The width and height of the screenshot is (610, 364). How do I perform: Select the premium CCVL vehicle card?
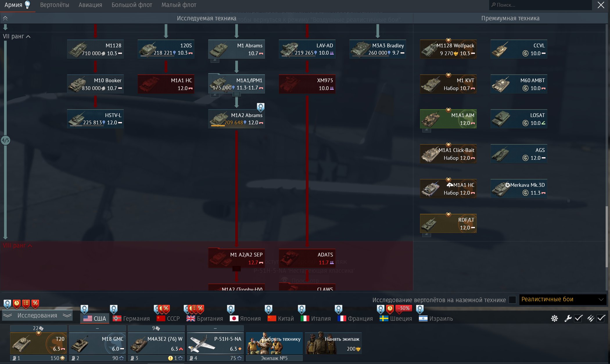pos(519,49)
